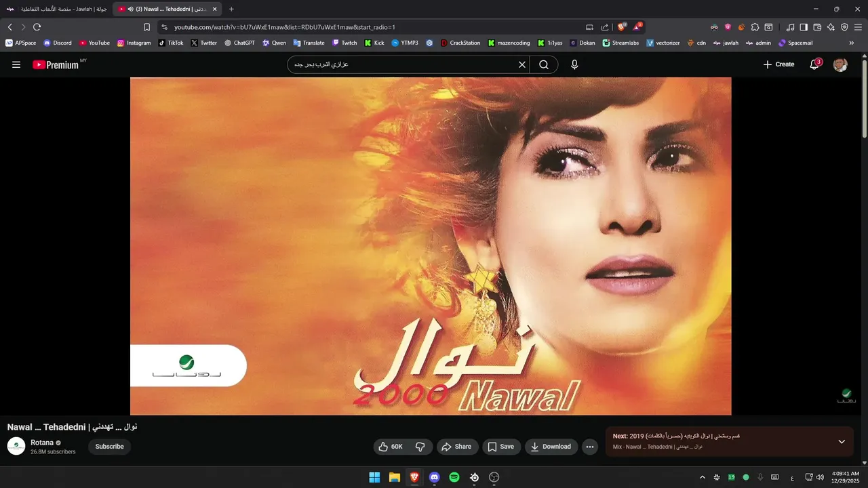Bookmark this page in the address bar
The image size is (868, 488).
(146, 27)
